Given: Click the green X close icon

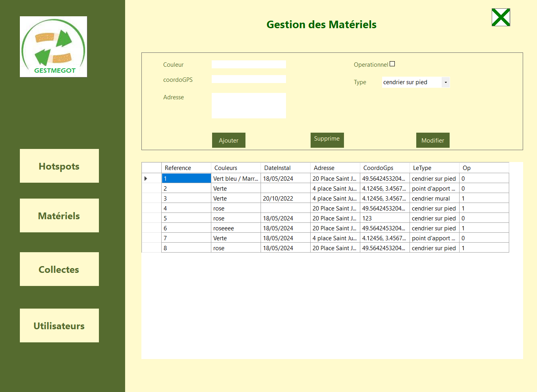Looking at the screenshot, I should pyautogui.click(x=500, y=17).
